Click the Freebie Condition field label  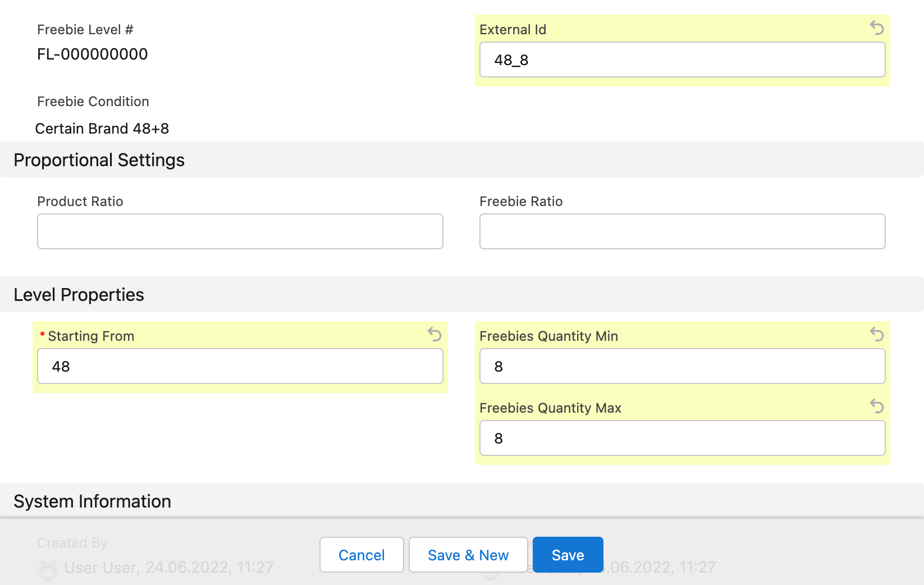pyautogui.click(x=93, y=102)
